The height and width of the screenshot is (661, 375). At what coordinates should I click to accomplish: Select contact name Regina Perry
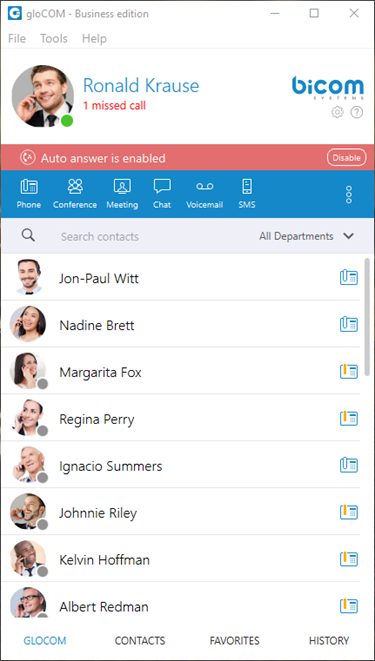coord(97,419)
